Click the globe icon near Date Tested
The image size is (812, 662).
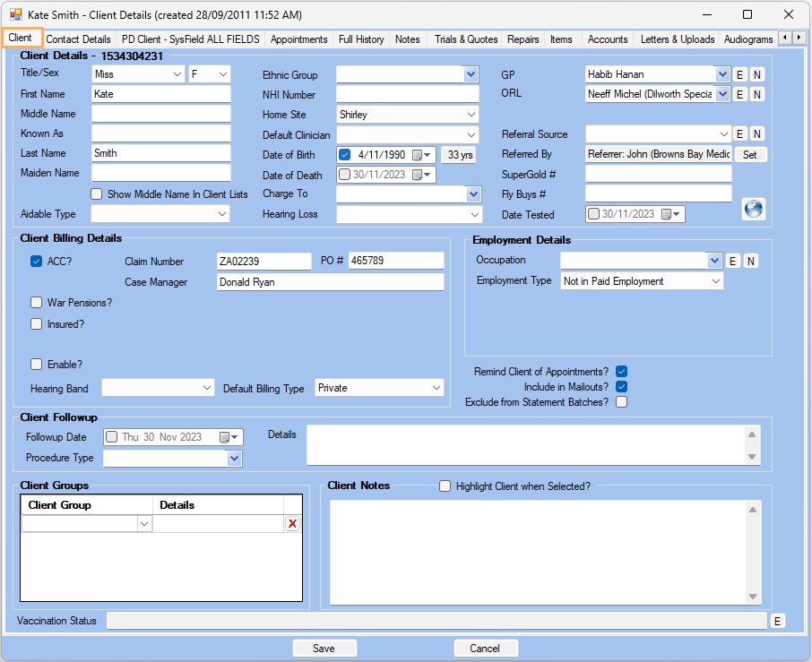pos(753,209)
